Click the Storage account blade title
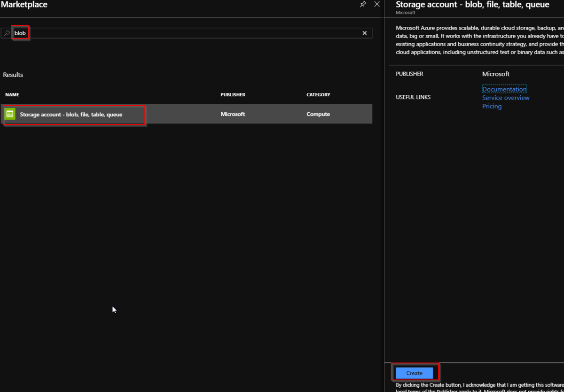Viewport: 564px width, 392px height. tap(472, 4)
